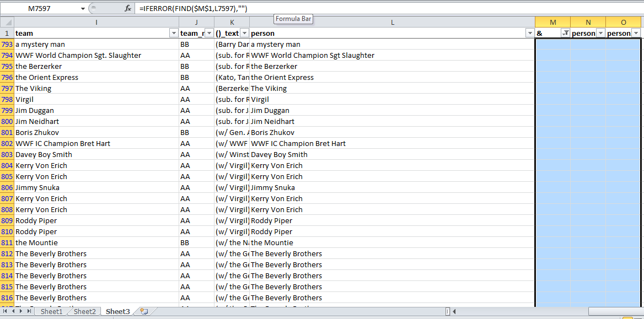Click team cell 'Virgil'
The height and width of the screenshot is (319, 644).
coord(96,99)
